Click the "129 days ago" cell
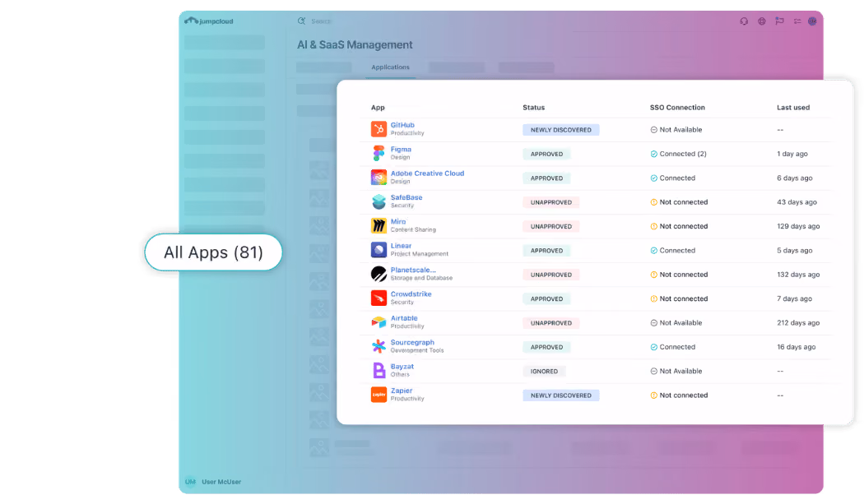 (x=798, y=226)
